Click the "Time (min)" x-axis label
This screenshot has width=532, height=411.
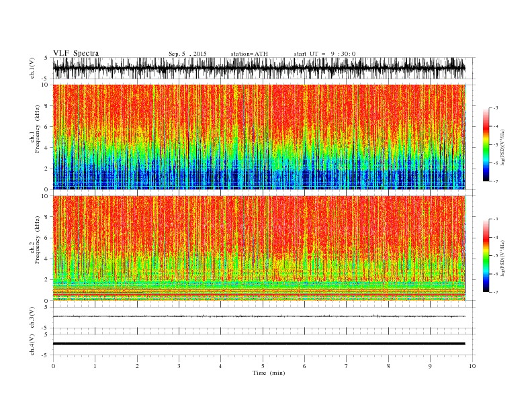click(269, 373)
